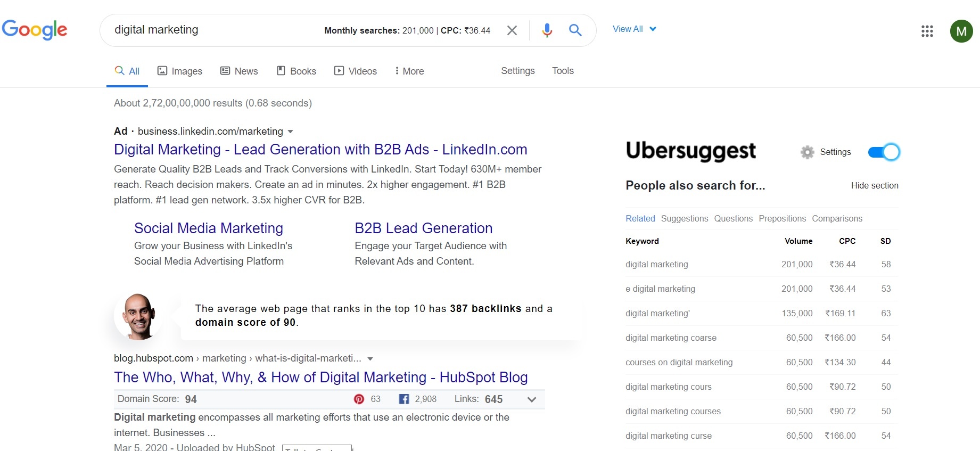This screenshot has height=451, width=980.
Task: Switch to the Videos tab
Action: point(356,71)
